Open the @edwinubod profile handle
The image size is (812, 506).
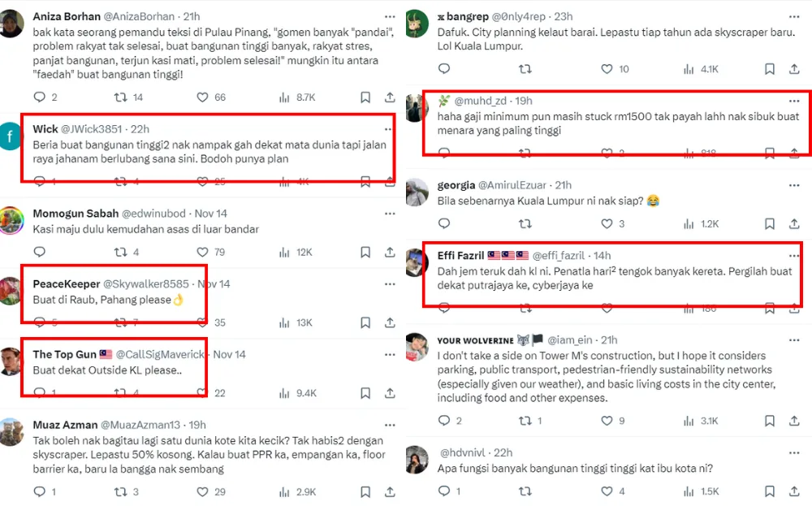[154, 214]
